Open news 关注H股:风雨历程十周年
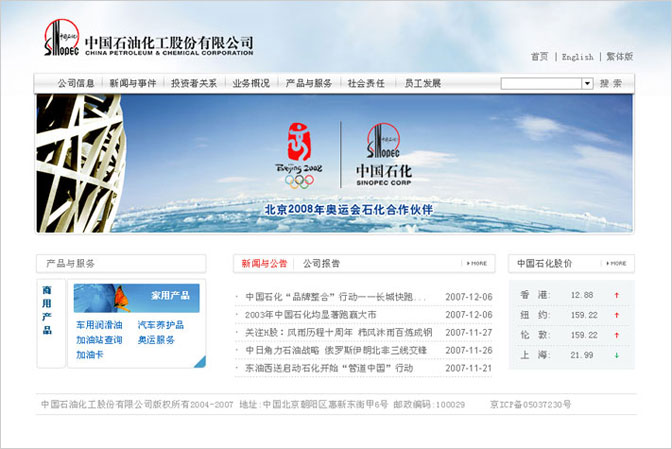Image resolution: width=672 pixels, height=449 pixels. 339,332
